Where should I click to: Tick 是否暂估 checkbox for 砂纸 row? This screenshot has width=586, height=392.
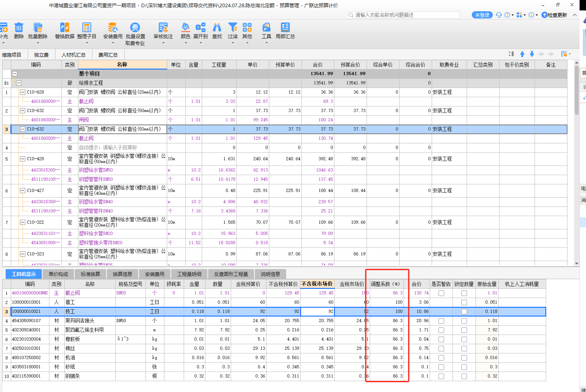click(441, 367)
